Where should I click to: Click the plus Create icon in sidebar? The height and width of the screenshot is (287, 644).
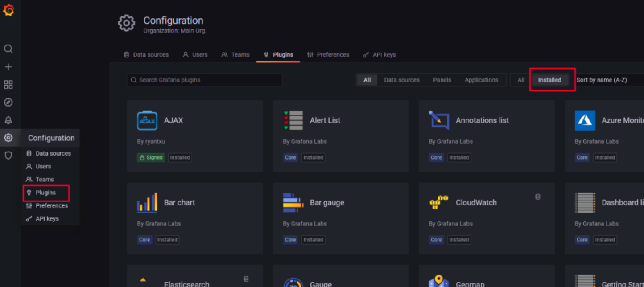click(x=8, y=67)
